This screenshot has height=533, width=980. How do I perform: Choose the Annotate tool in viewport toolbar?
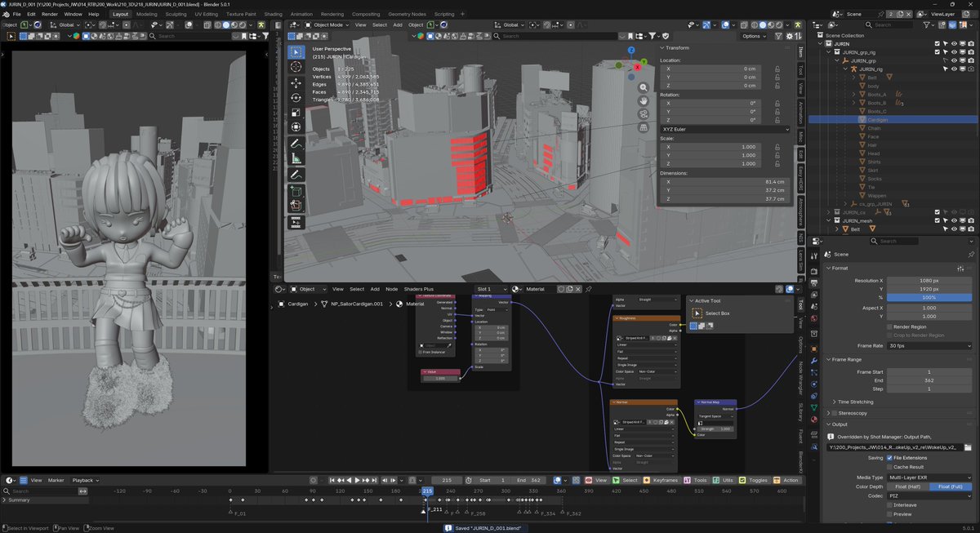(x=296, y=144)
